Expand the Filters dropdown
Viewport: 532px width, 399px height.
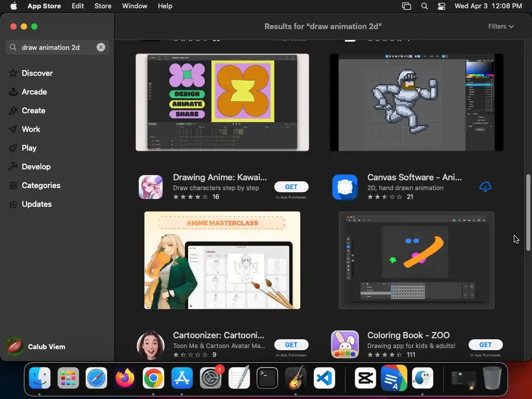(501, 26)
